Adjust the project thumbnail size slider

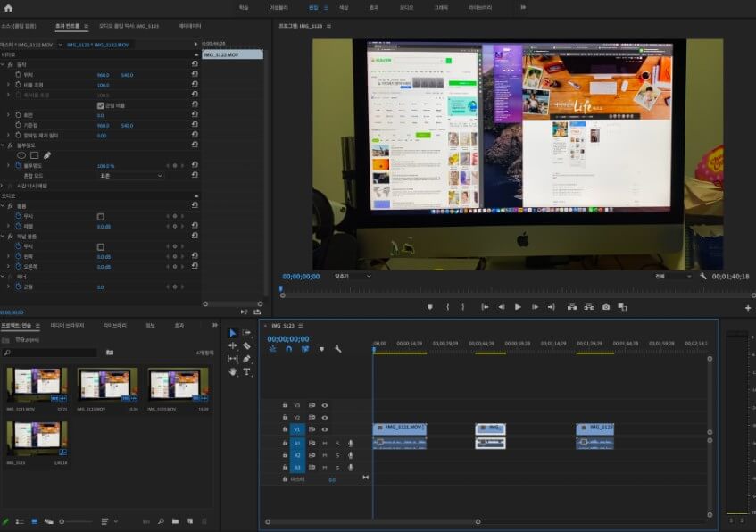[62, 520]
